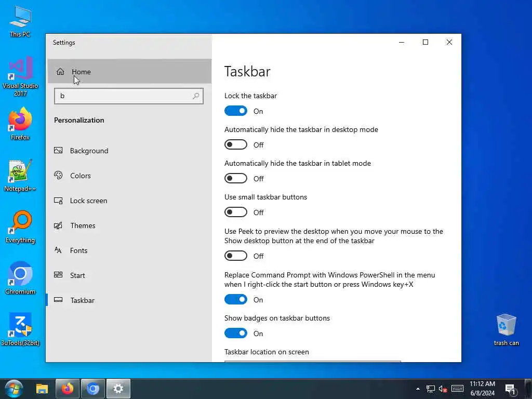Go to Home in Settings
The width and height of the screenshot is (532, 399).
129,71
